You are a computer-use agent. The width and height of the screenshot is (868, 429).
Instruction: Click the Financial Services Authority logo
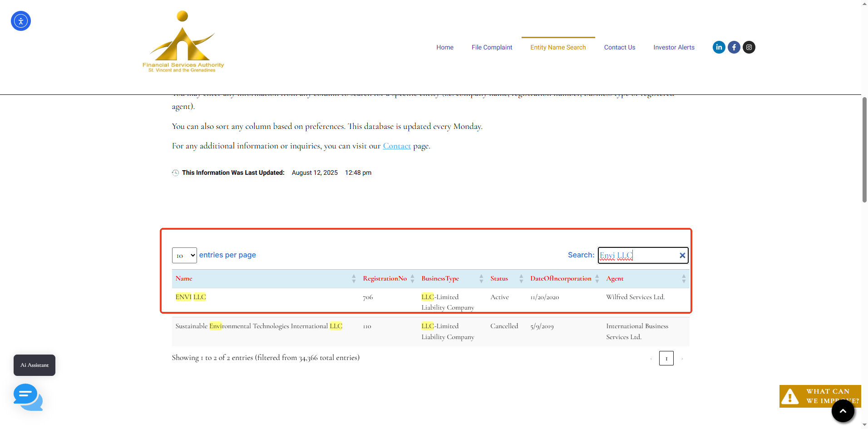point(183,42)
